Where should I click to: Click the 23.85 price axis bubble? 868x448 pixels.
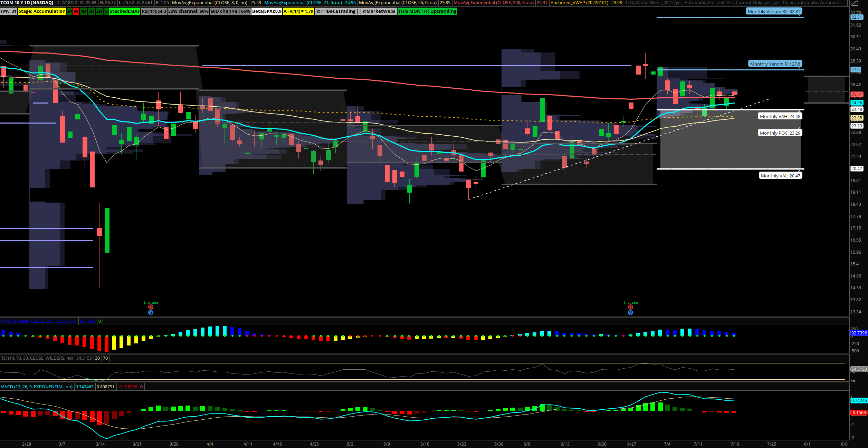[857, 118]
